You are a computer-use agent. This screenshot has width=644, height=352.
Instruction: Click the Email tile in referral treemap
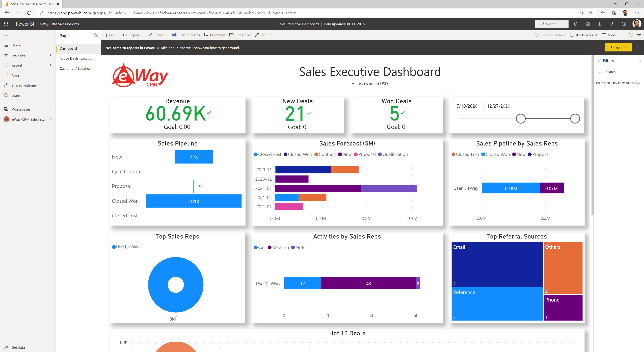tap(497, 264)
